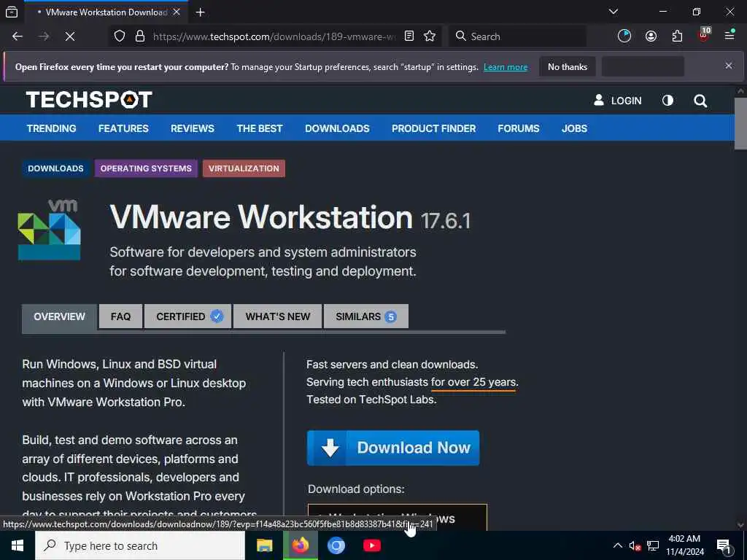Open a new browser tab
This screenshot has width=747, height=560.
[x=201, y=12]
